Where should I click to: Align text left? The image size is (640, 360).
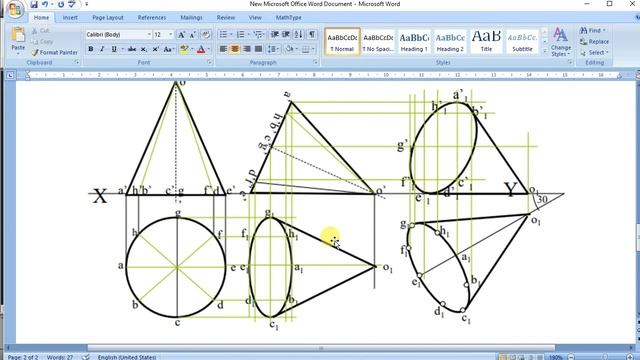pyautogui.click(x=223, y=49)
